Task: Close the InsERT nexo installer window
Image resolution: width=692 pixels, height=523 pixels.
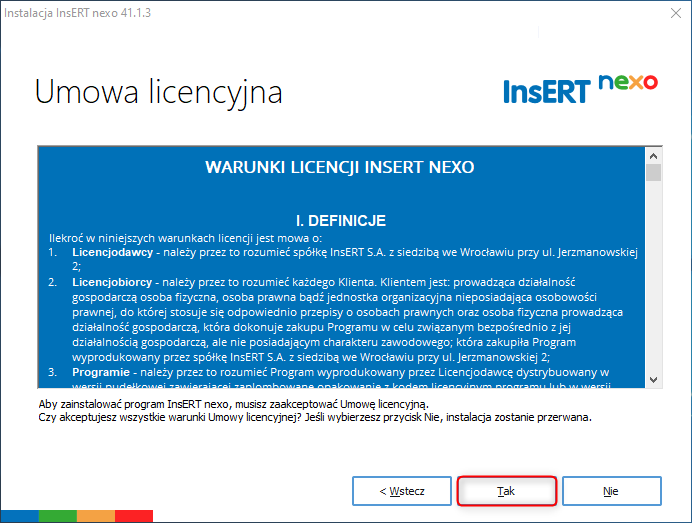Action: click(x=676, y=13)
